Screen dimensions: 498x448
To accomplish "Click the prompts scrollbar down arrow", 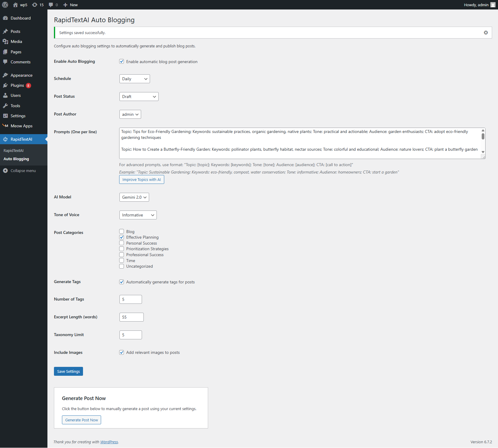I will (483, 152).
